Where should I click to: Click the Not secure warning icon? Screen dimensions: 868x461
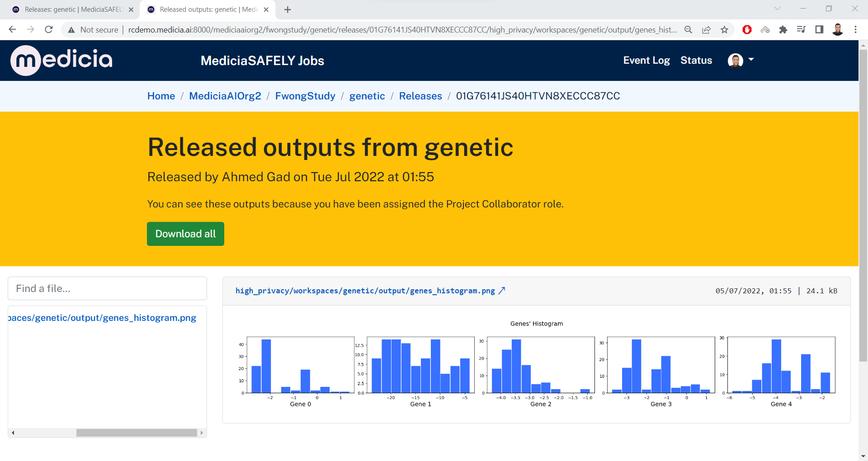click(x=71, y=30)
